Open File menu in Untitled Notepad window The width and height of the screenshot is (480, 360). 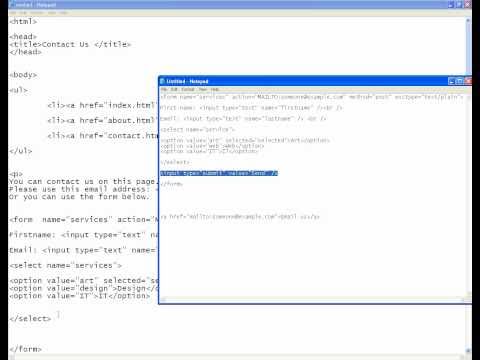point(164,90)
